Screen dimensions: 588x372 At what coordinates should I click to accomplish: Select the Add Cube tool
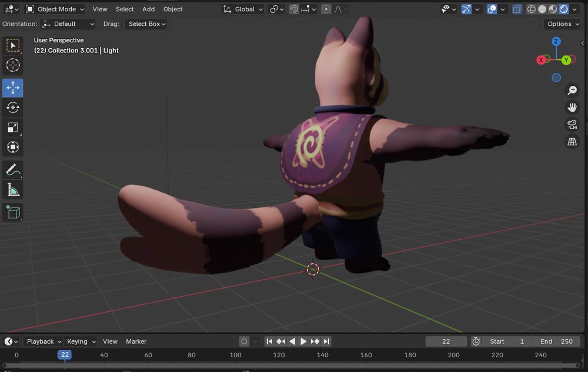pyautogui.click(x=13, y=212)
